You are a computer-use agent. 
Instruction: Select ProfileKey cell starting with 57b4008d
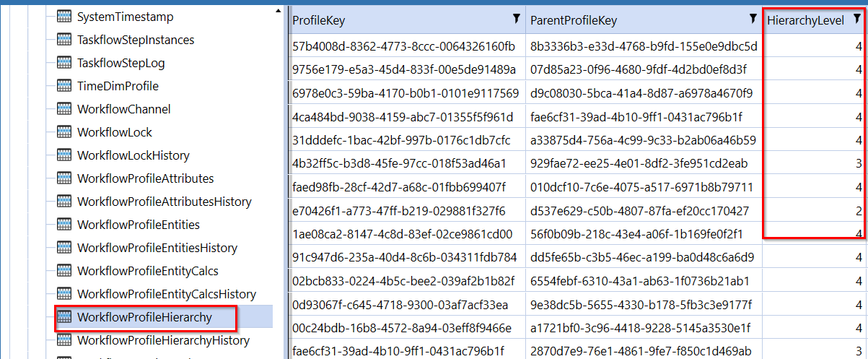click(403, 47)
